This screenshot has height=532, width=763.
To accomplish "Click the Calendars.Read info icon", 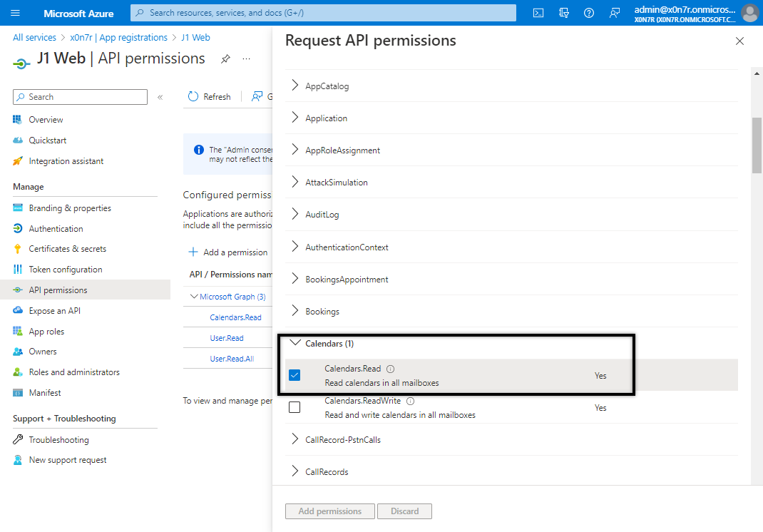I will click(x=390, y=369).
